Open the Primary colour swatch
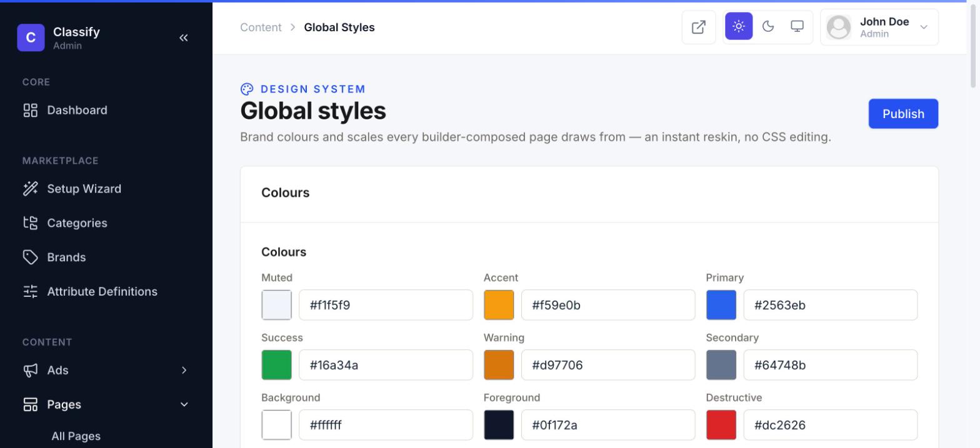This screenshot has height=448, width=980. (x=721, y=305)
